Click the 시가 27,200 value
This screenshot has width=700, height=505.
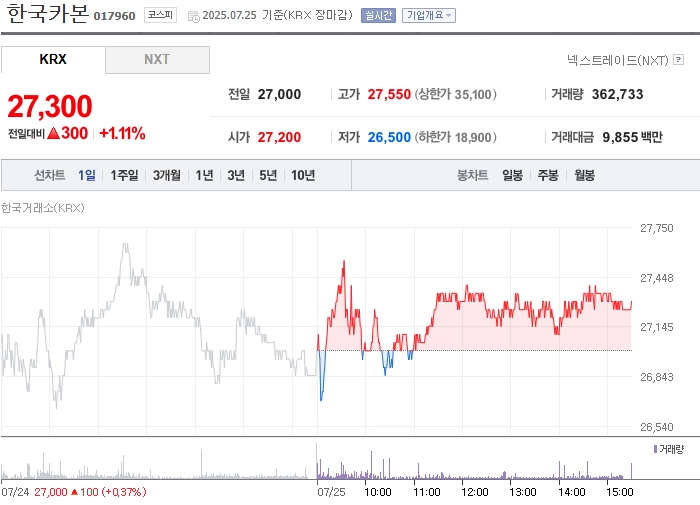279,137
